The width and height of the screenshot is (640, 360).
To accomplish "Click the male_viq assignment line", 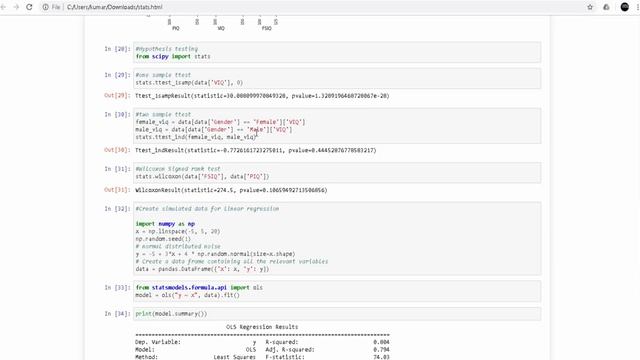I will [x=214, y=130].
